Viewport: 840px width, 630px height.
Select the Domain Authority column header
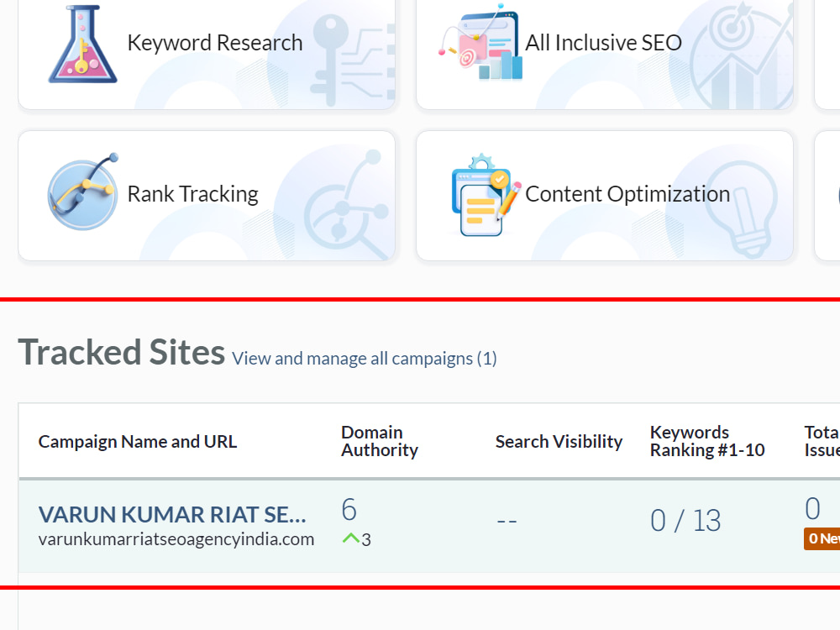[380, 441]
